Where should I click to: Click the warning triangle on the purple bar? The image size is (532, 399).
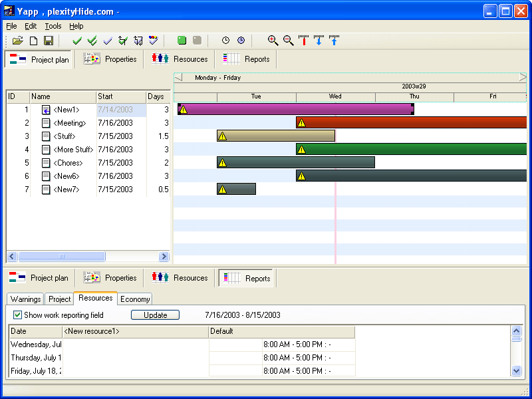coord(184,109)
